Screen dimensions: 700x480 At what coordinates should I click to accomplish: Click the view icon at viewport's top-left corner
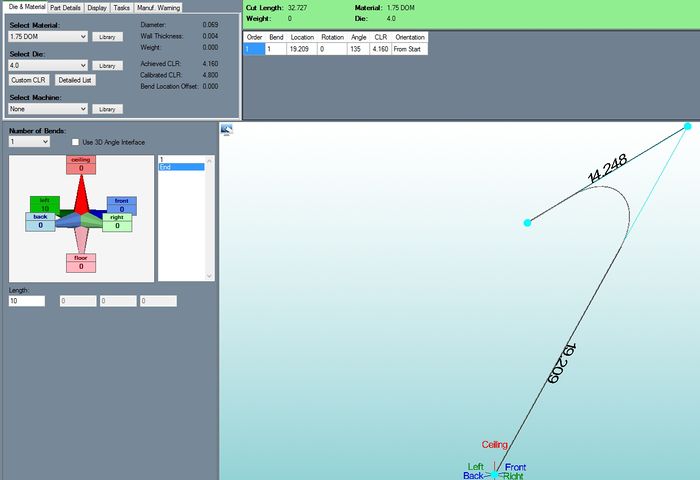click(x=227, y=129)
